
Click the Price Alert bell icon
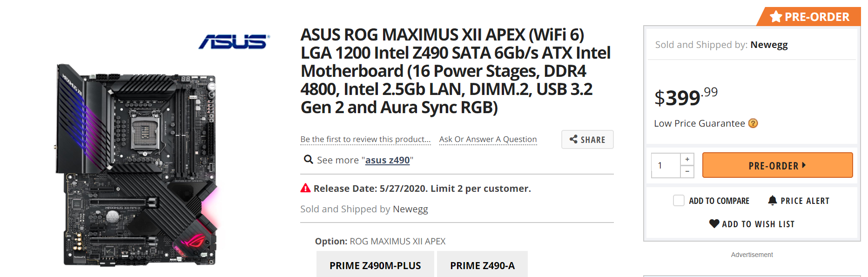tap(772, 201)
